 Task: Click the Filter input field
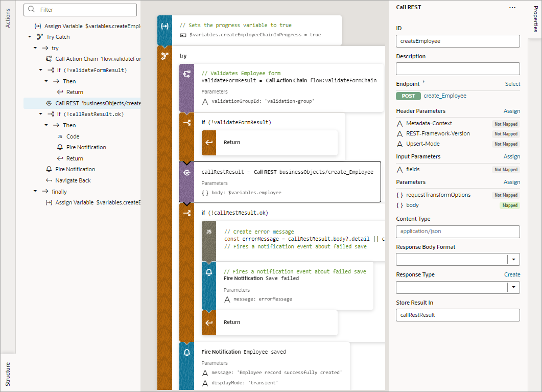[80, 10]
